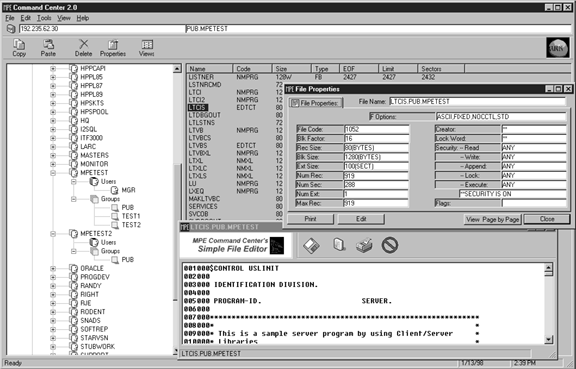Collapse the Groups node under MPETEST

click(x=73, y=199)
